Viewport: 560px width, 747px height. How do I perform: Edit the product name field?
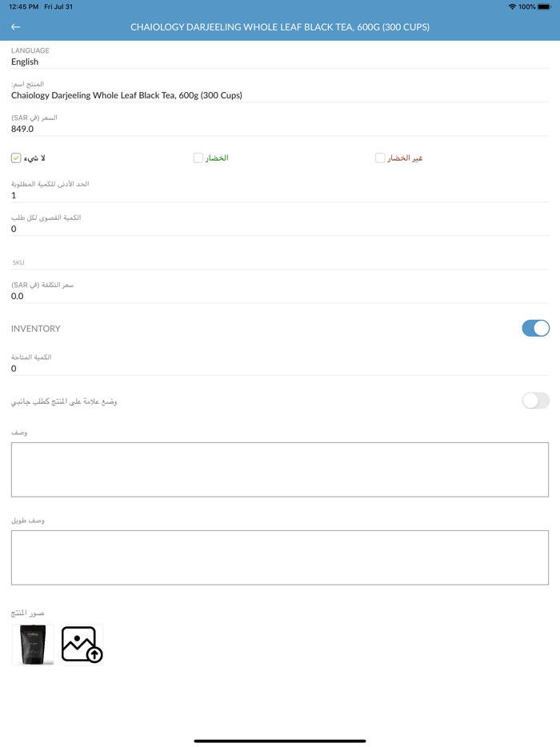point(280,95)
